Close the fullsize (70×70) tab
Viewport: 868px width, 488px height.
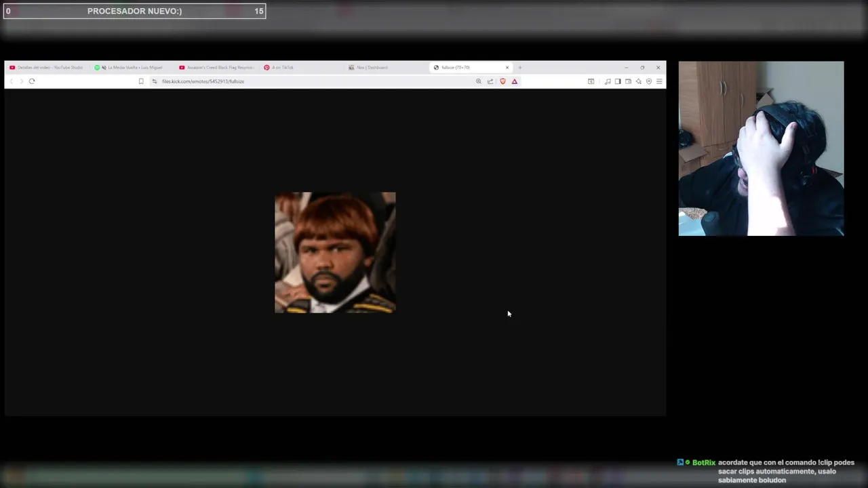click(x=507, y=68)
